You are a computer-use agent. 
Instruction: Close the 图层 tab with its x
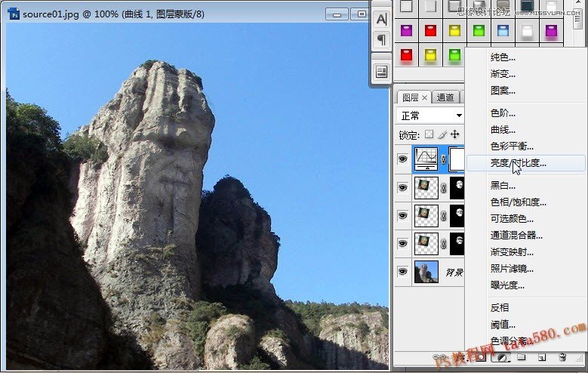424,97
